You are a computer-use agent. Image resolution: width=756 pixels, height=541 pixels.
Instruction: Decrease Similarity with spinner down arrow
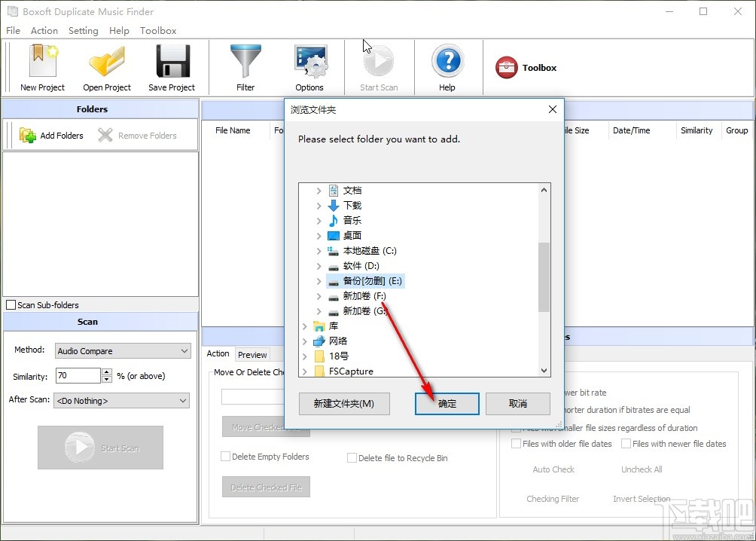click(x=107, y=379)
